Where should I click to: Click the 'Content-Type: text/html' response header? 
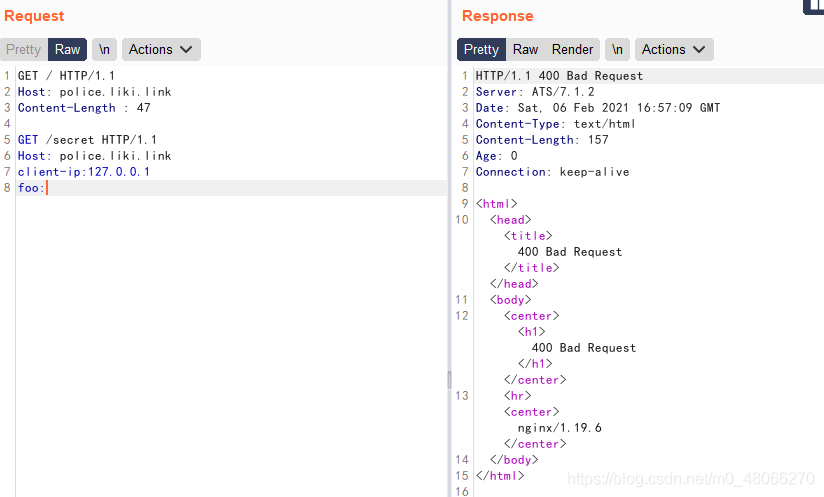click(555, 124)
